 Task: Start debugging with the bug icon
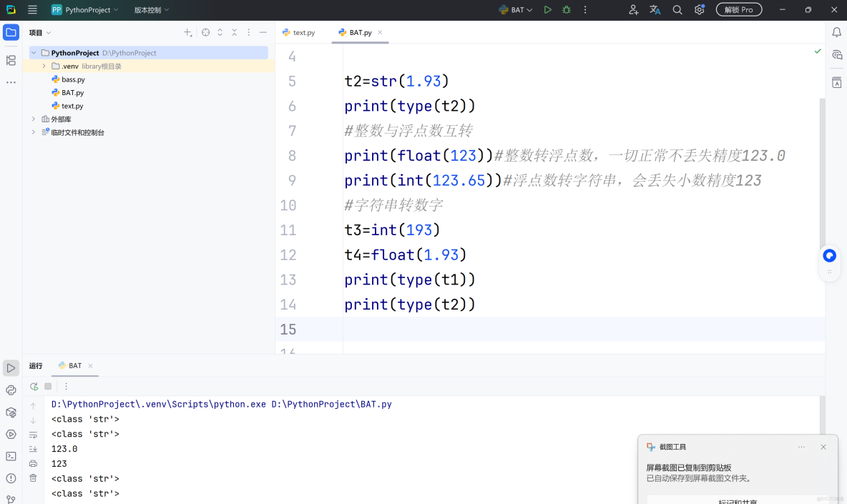coord(566,9)
